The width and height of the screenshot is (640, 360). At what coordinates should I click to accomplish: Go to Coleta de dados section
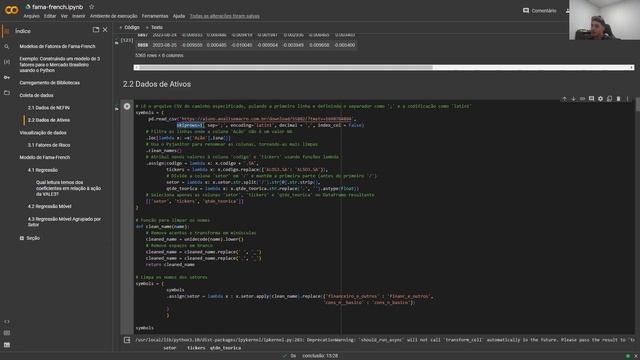click(36, 96)
